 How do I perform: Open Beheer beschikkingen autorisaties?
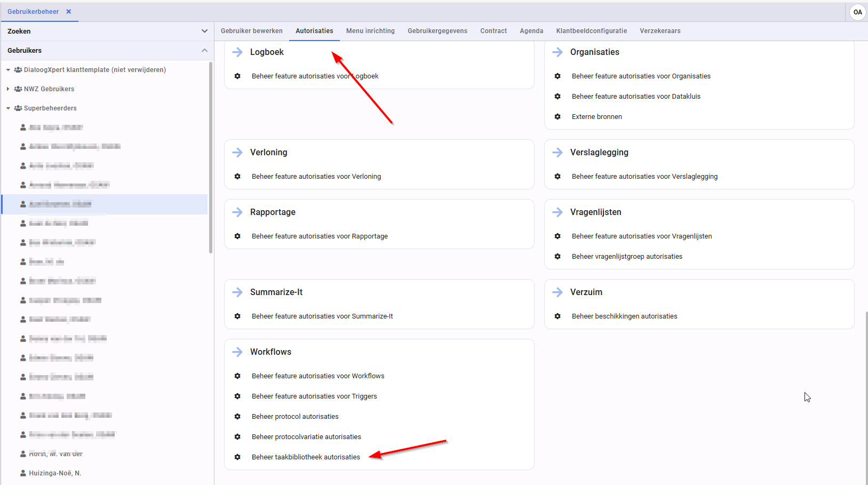pyautogui.click(x=624, y=316)
